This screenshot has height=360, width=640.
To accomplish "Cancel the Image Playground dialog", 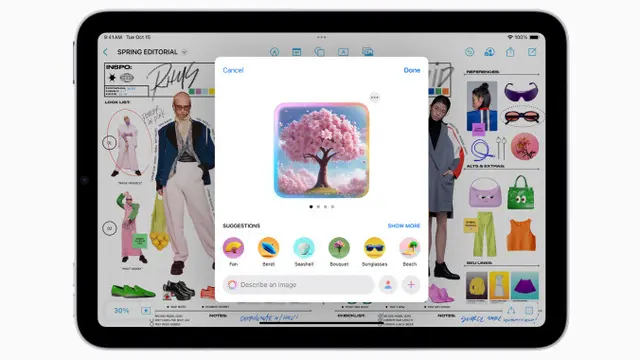I will (x=233, y=70).
